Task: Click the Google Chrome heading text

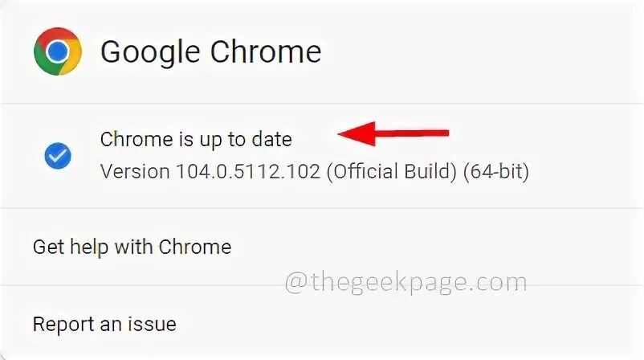Action: click(x=210, y=52)
